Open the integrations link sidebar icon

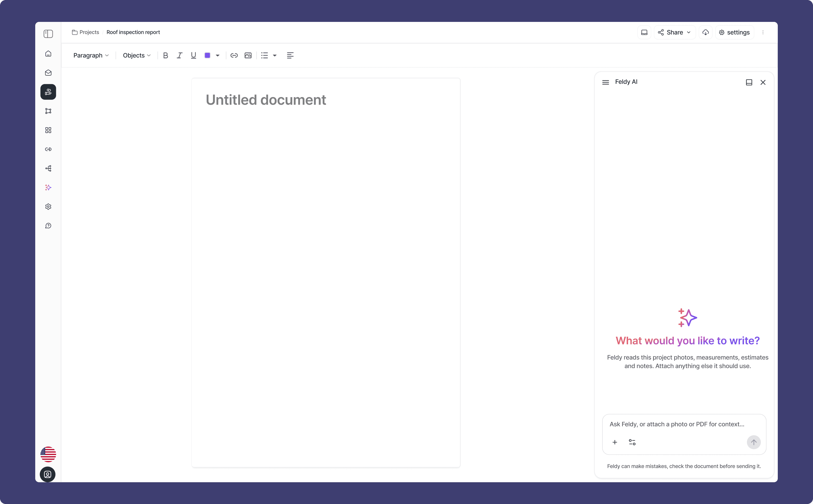[x=48, y=149]
